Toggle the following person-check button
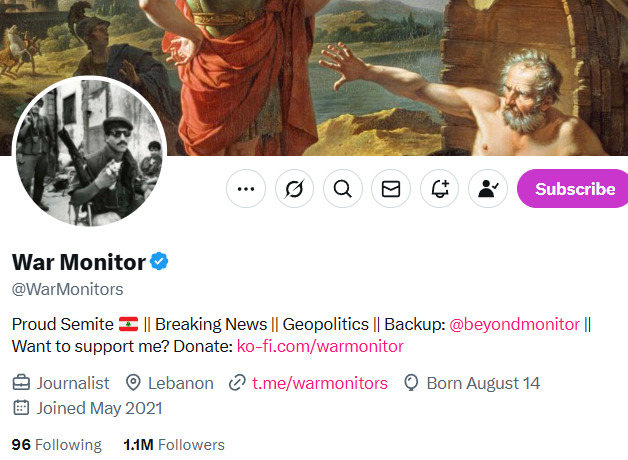Viewport: 628px width, 460px height. (x=488, y=188)
